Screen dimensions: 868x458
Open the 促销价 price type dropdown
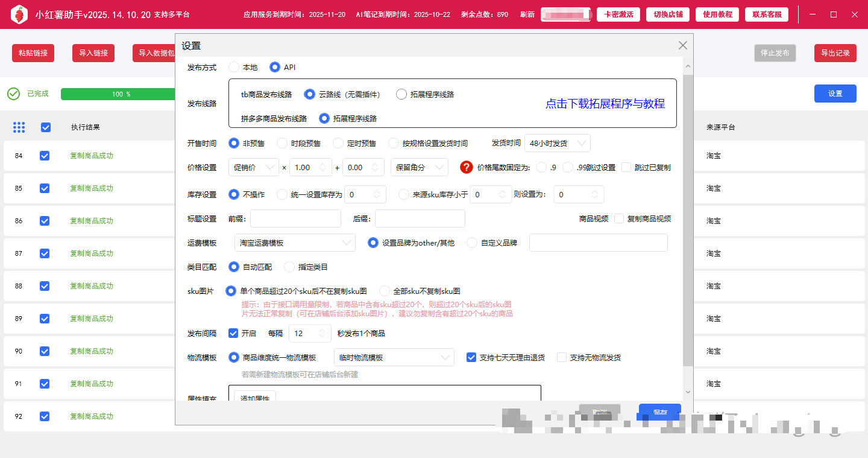(253, 167)
